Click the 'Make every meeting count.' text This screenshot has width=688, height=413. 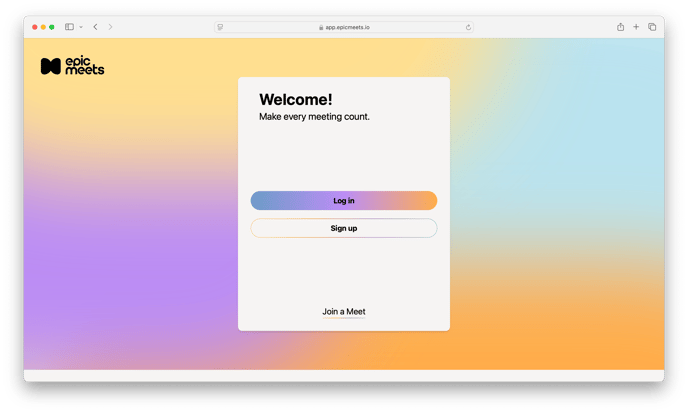[314, 117]
